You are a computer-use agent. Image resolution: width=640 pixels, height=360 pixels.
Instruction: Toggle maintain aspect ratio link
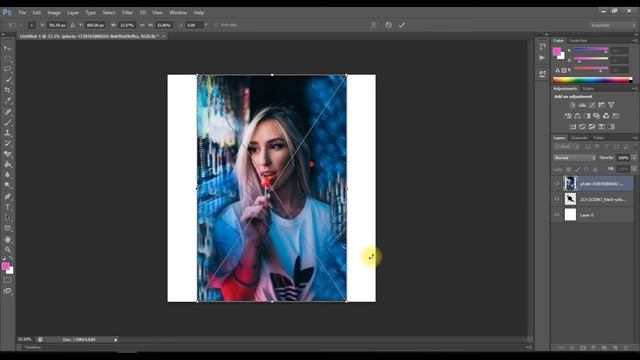coord(142,25)
